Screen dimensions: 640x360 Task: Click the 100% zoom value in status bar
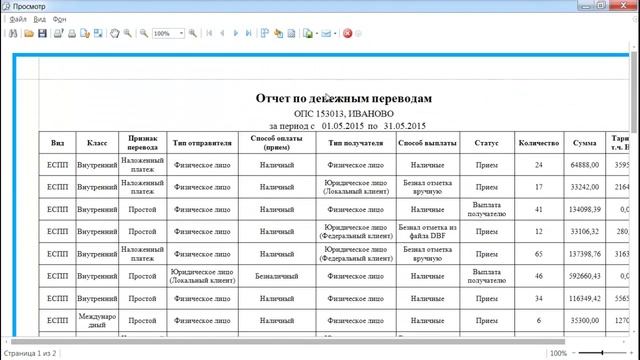click(558, 353)
